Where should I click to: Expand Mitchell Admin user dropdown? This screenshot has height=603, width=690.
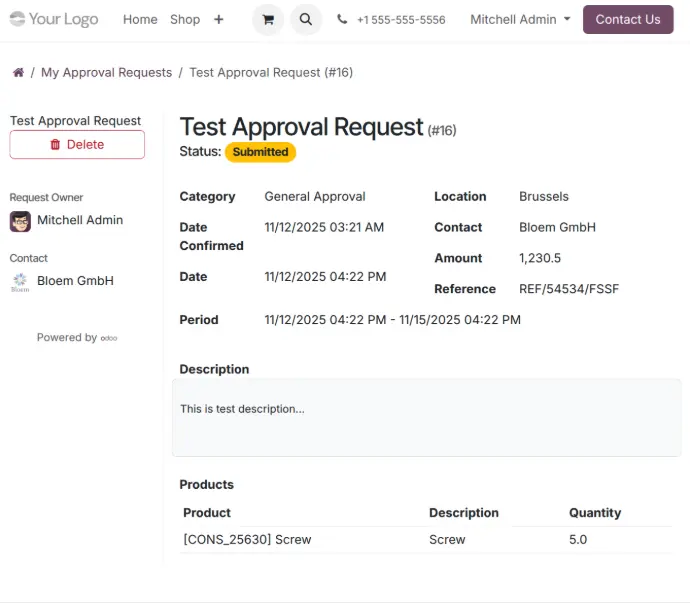[520, 19]
